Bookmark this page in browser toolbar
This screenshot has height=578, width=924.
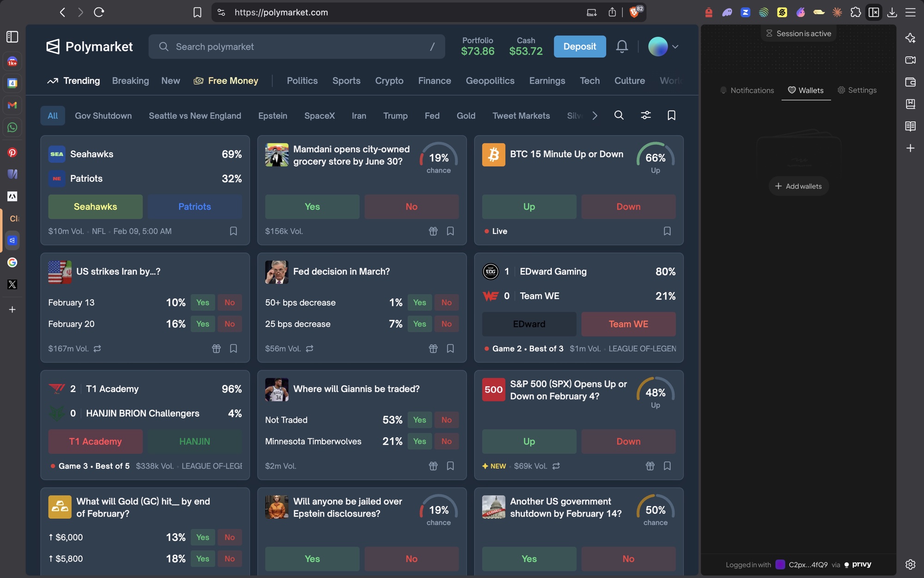click(197, 12)
